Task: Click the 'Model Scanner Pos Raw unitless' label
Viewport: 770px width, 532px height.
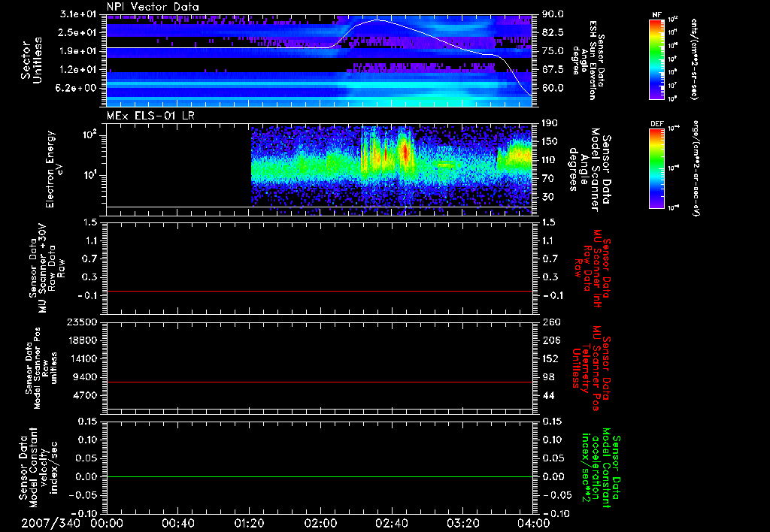Action: [x=41, y=368]
